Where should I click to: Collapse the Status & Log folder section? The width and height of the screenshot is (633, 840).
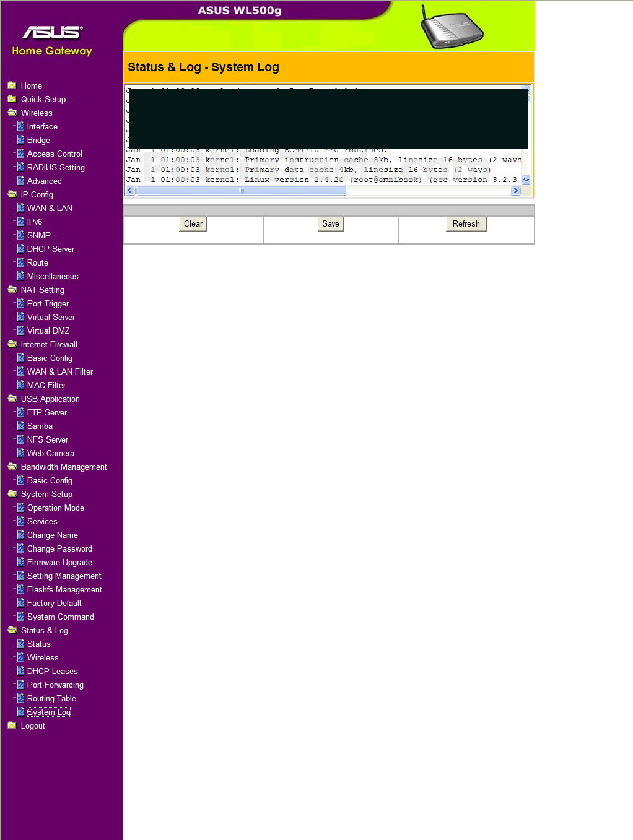coord(12,630)
